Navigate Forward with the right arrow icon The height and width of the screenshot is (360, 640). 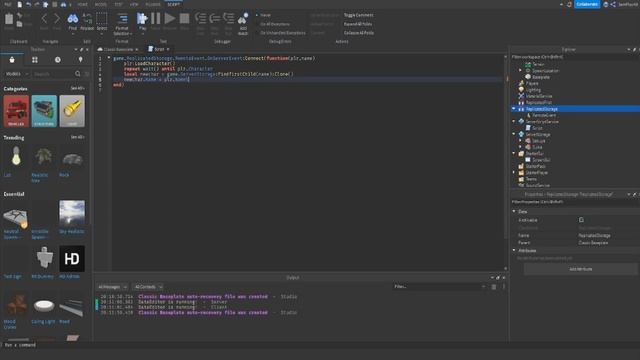pyautogui.click(x=57, y=18)
